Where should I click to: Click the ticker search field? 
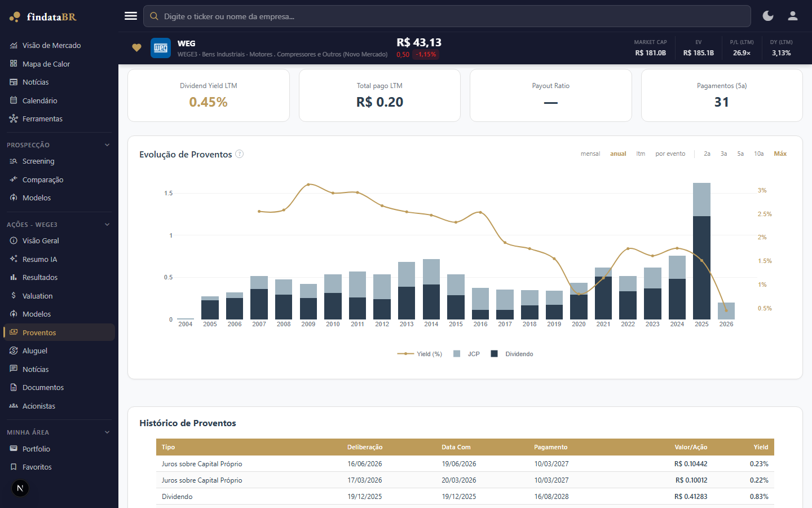(x=447, y=16)
